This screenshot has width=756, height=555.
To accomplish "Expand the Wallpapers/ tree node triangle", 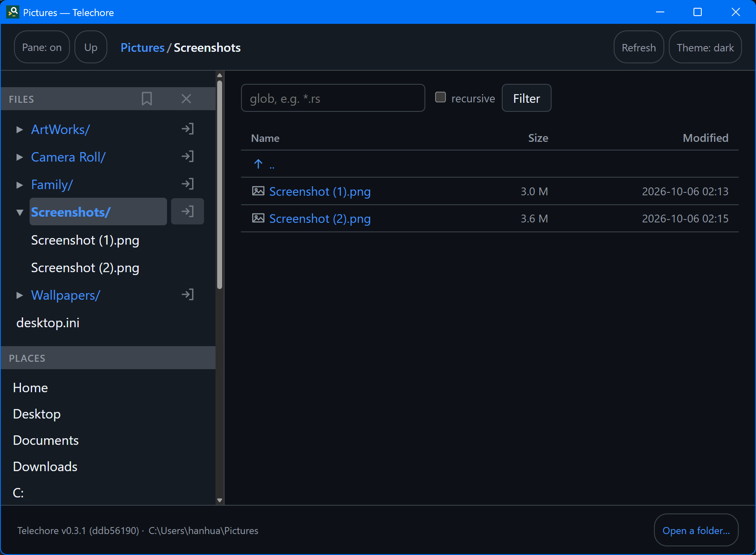I will (19, 296).
